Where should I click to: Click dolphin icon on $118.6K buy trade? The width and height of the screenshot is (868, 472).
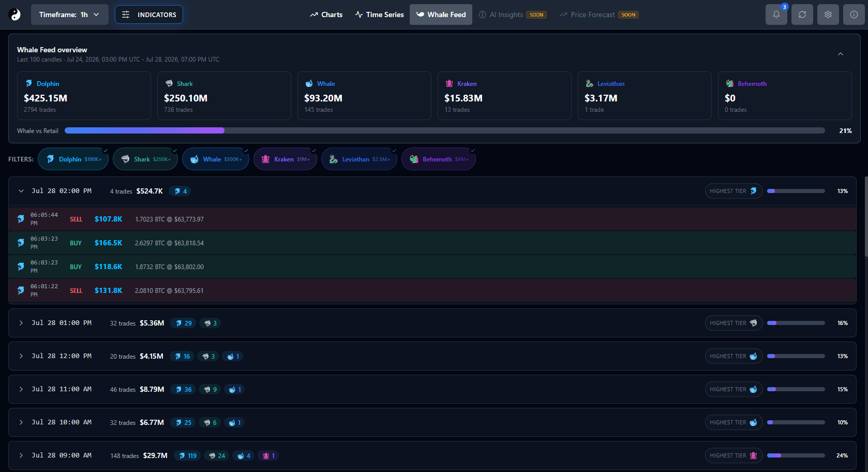(21, 267)
